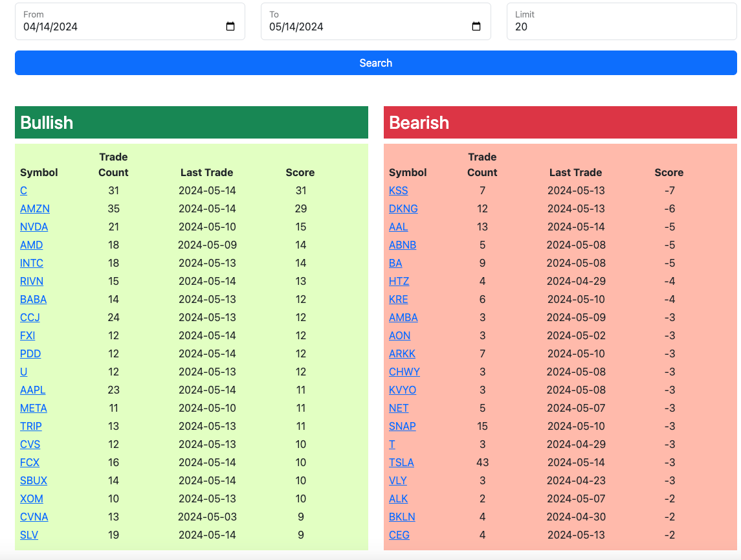
Task: Open the KSS bearish symbol link
Action: pos(399,190)
